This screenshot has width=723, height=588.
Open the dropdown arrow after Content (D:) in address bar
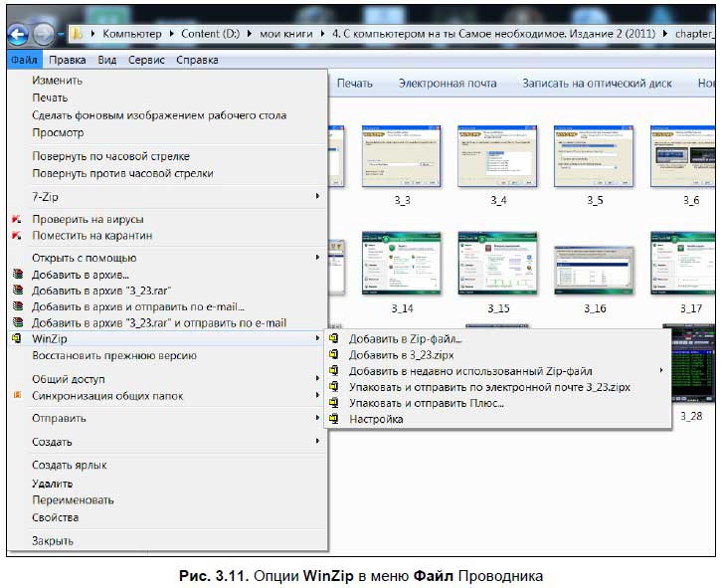[x=250, y=34]
